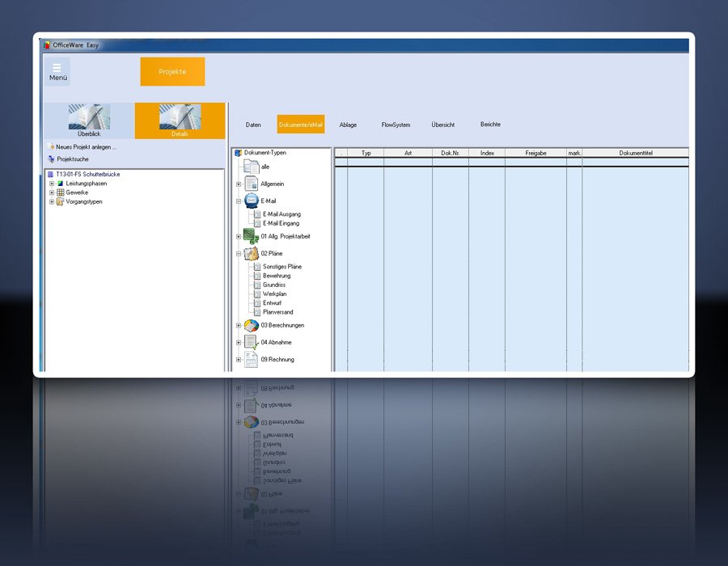
Task: Click the E-Mail Ausgang page icon
Action: tap(257, 214)
